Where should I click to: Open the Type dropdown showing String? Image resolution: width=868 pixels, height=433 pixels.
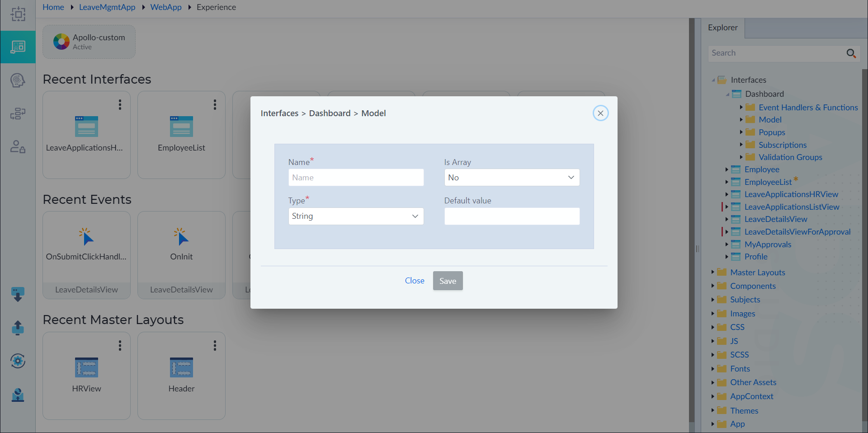coord(356,216)
